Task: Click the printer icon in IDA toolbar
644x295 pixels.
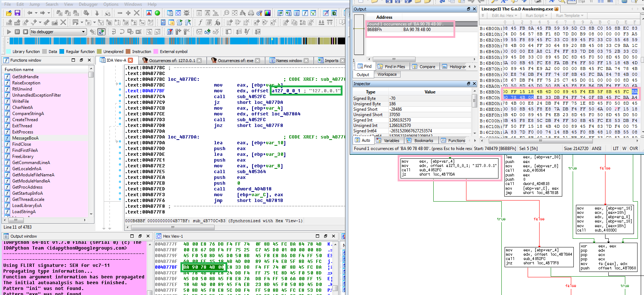Action: [251, 13]
